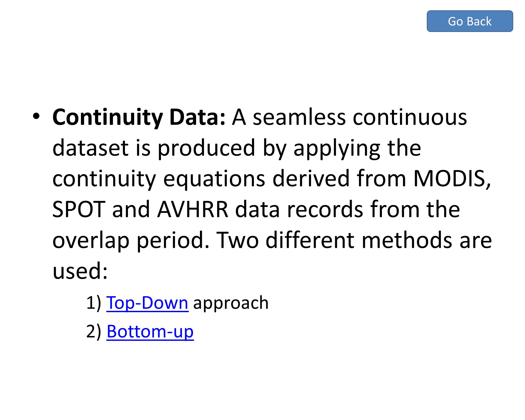
Task: Click the word records
Action: (x=325, y=209)
